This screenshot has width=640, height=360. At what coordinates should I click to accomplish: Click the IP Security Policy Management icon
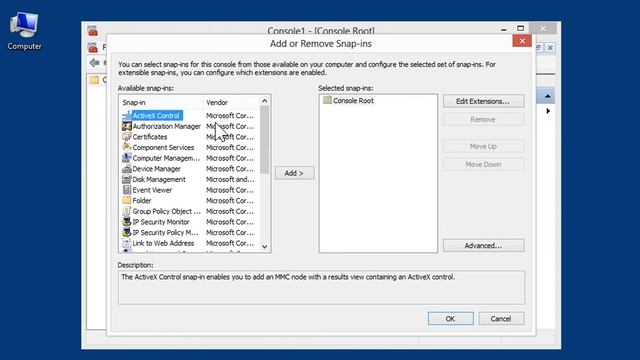click(127, 233)
